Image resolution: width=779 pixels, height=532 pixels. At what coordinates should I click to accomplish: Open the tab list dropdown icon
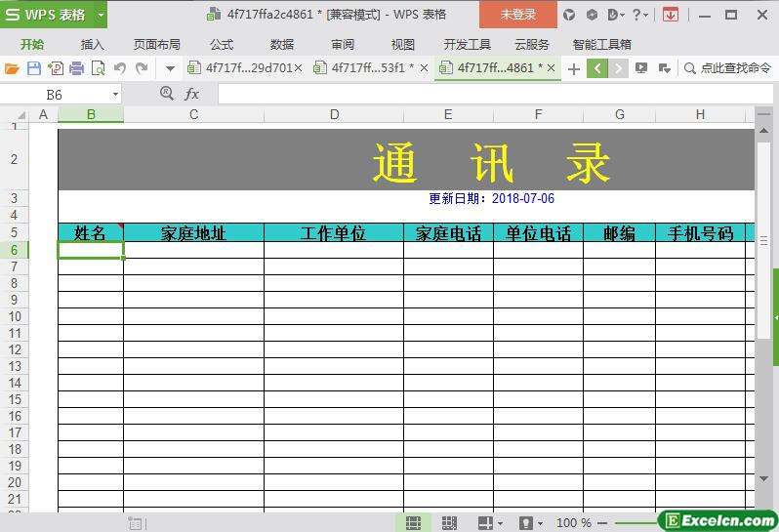664,68
